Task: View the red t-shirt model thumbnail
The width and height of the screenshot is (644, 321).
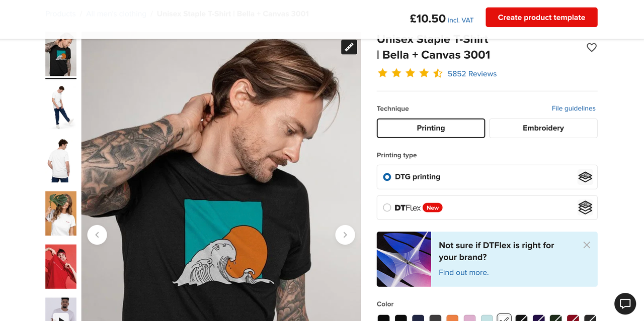Action: point(61,266)
